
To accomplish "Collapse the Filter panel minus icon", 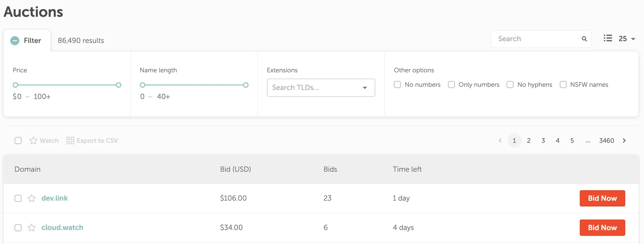I will (15, 41).
